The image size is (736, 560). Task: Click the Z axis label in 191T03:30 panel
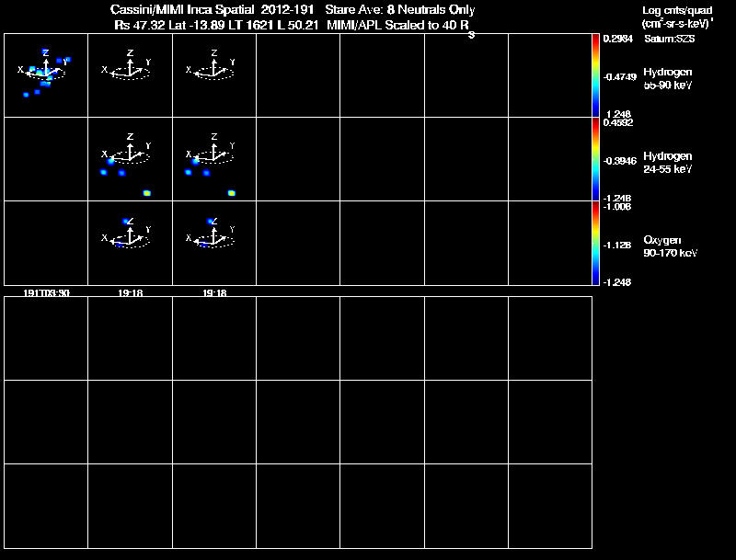coord(45,52)
